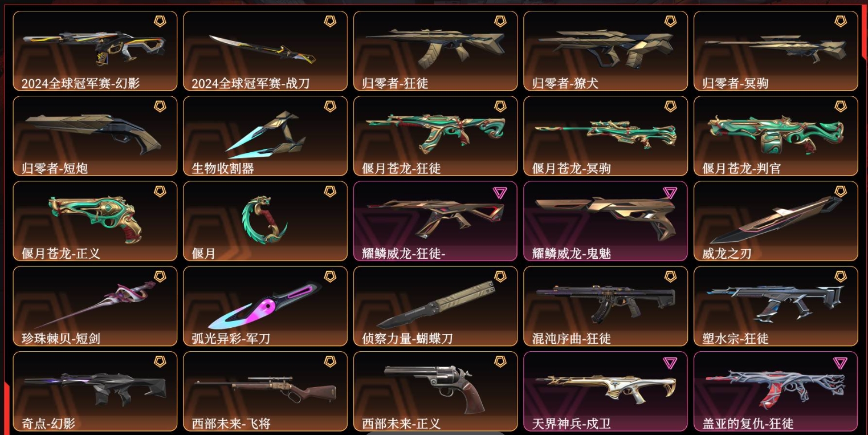
Task: Select the 盖亚的复仇-狂徒 skin card
Action: pos(776,391)
